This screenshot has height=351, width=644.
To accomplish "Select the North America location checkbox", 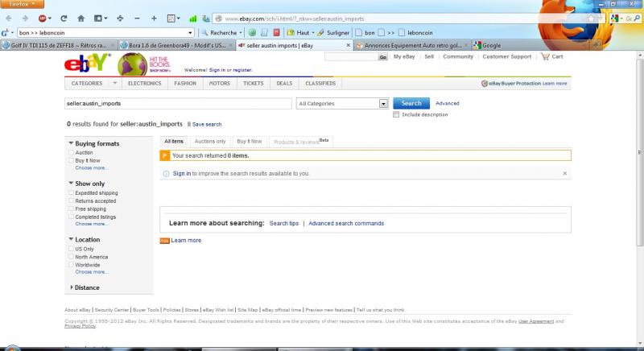I will [x=71, y=257].
